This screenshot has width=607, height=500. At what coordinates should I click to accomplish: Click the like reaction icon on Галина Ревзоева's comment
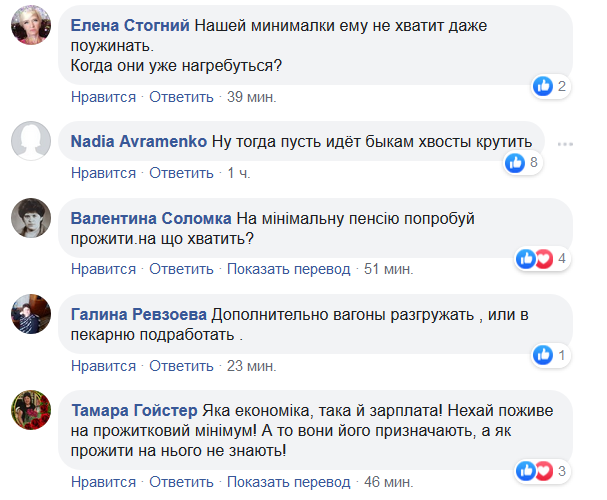point(543,354)
